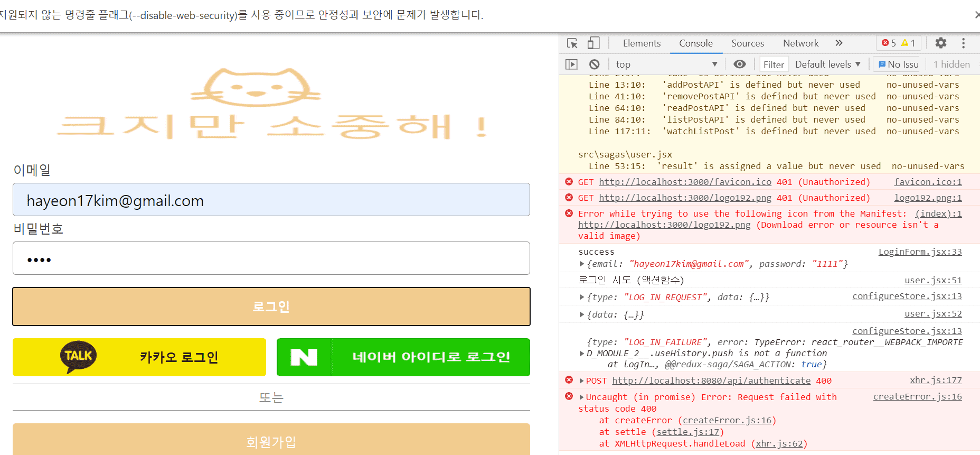980x455 pixels.
Task: Click the Naver N logo icon
Action: coord(304,357)
